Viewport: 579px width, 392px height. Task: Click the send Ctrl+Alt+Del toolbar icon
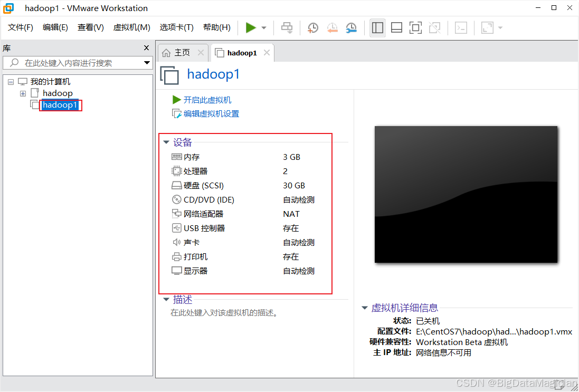click(x=287, y=27)
